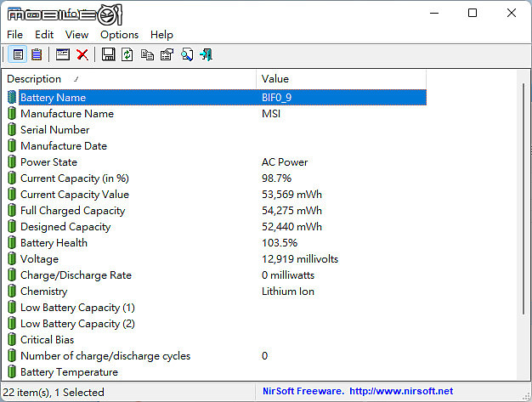Switch to battery information view icon
Image resolution: width=532 pixels, height=402 pixels.
18,54
